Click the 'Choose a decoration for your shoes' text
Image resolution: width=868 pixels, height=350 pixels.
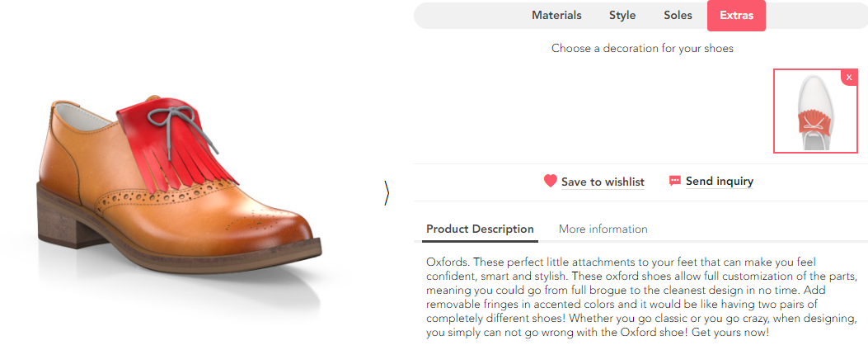(x=642, y=49)
